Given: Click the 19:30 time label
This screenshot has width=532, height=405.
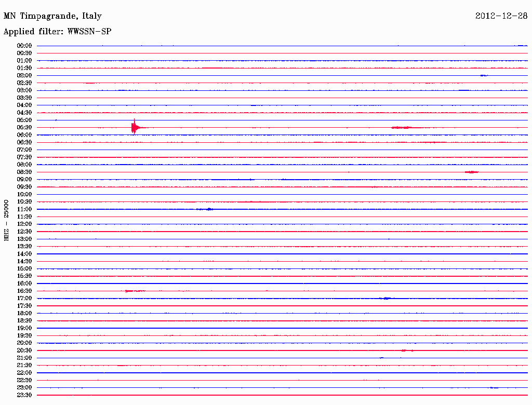Looking at the screenshot, I should pyautogui.click(x=24, y=335).
